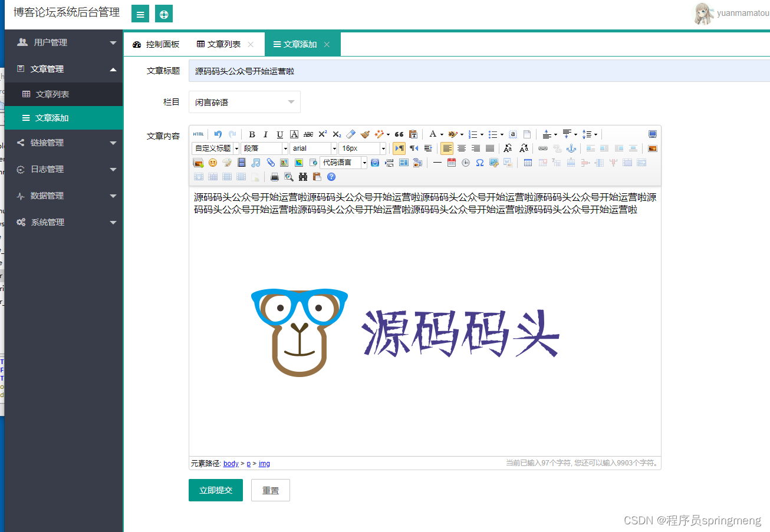Switch to the 控制面板 tab

point(156,44)
